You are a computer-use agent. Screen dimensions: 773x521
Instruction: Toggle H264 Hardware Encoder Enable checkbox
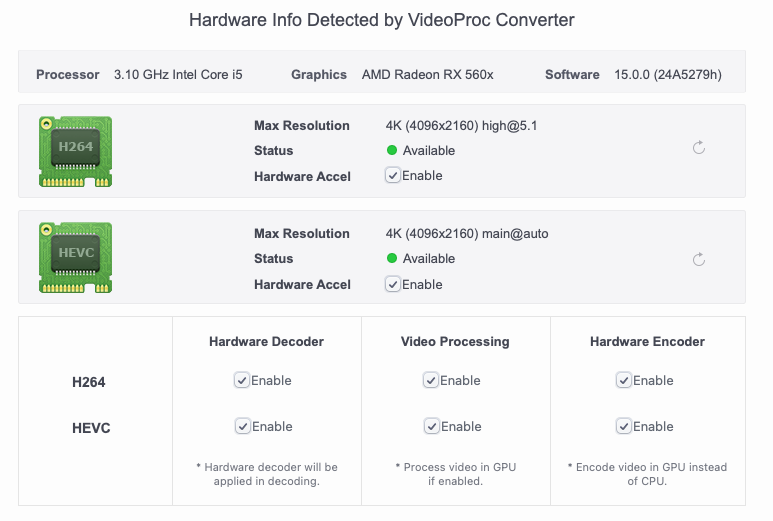[x=624, y=381]
